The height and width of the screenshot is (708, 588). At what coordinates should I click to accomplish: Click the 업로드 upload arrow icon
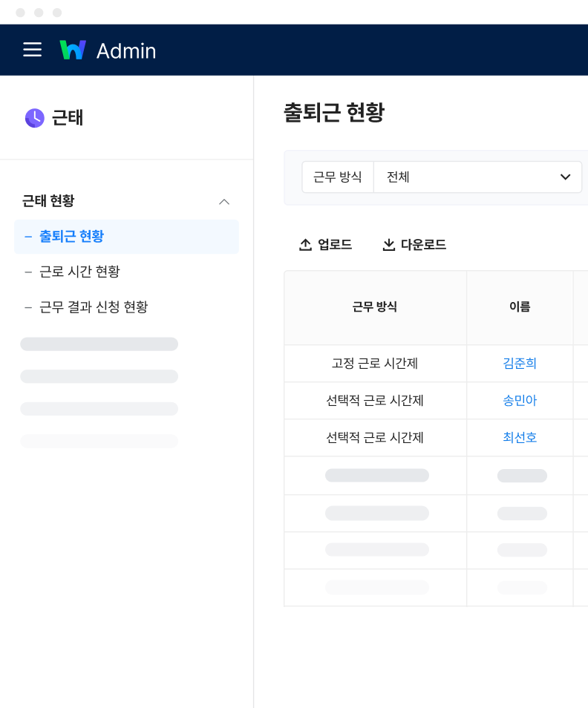[x=305, y=245]
